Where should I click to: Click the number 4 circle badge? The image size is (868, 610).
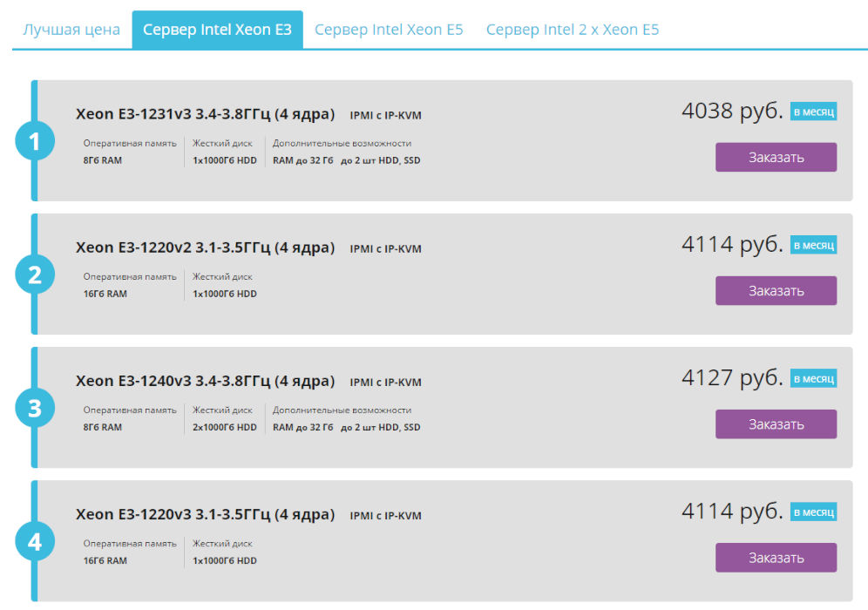[x=35, y=542]
